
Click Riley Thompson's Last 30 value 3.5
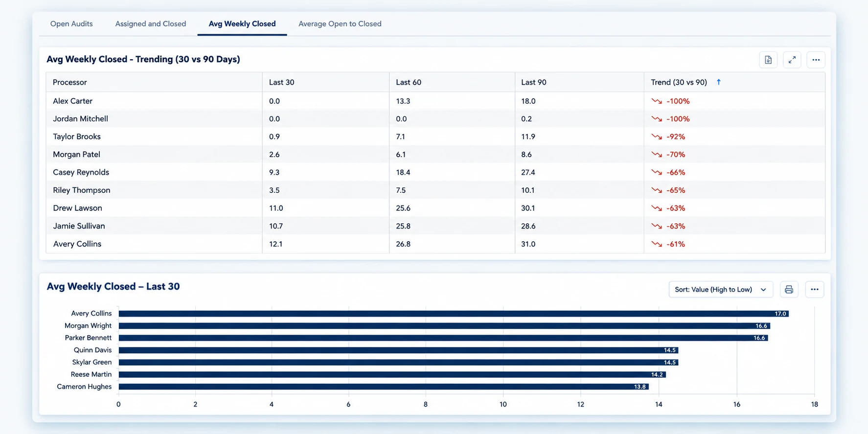pyautogui.click(x=274, y=190)
